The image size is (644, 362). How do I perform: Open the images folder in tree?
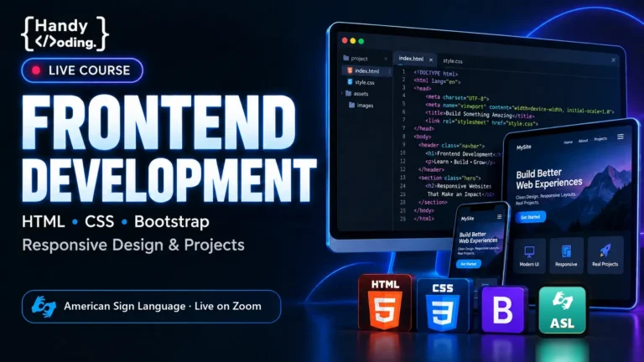click(x=361, y=106)
